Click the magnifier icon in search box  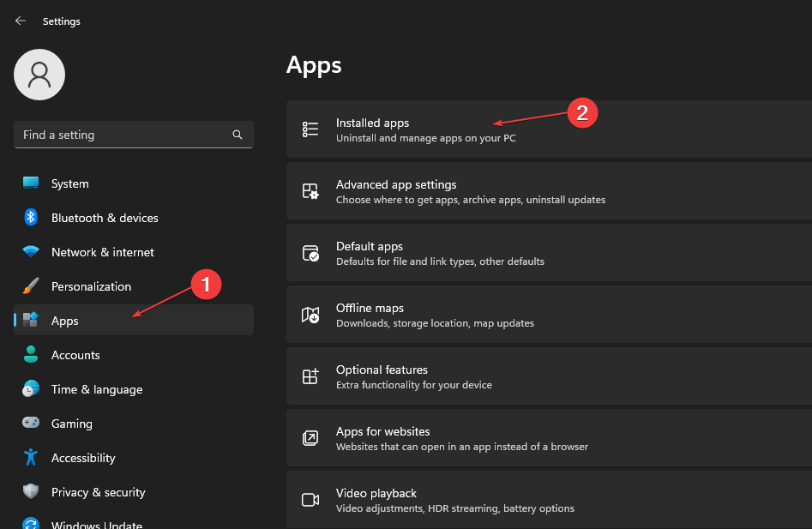(238, 135)
